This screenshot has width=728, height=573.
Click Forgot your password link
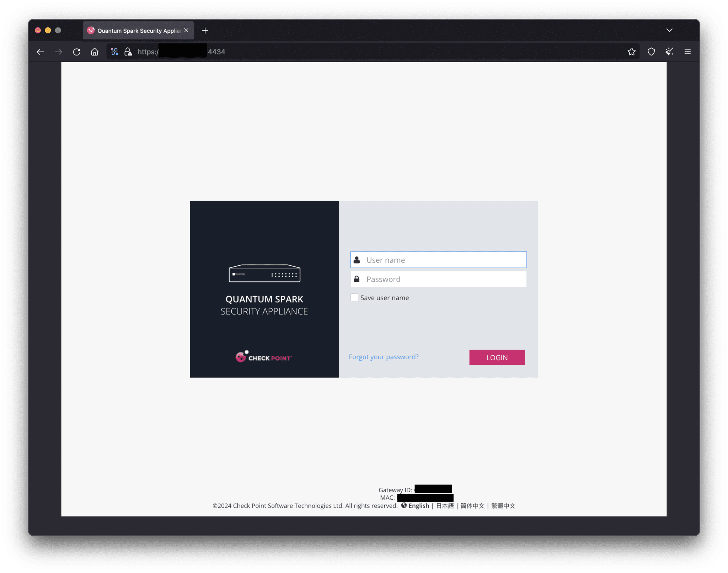click(x=384, y=357)
